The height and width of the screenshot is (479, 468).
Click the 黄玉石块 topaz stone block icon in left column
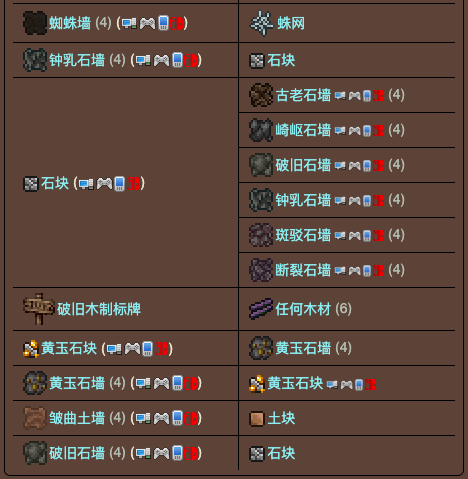31,349
